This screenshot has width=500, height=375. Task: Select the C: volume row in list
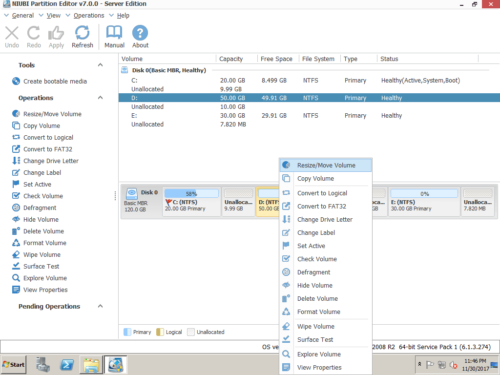pyautogui.click(x=309, y=80)
